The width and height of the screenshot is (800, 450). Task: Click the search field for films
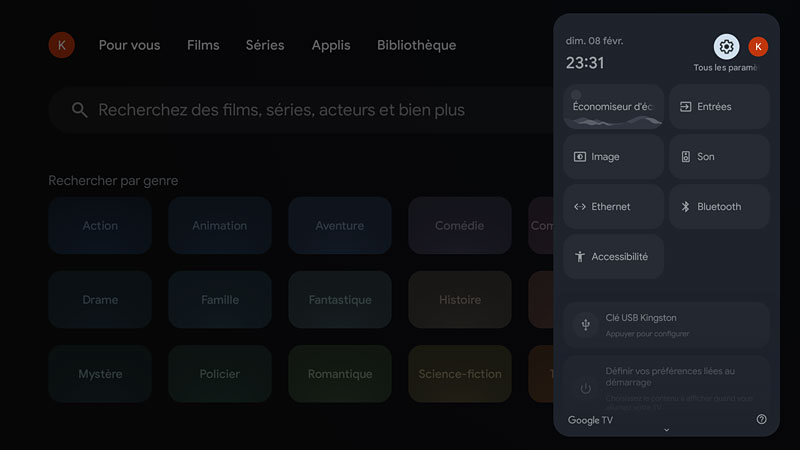pyautogui.click(x=300, y=110)
